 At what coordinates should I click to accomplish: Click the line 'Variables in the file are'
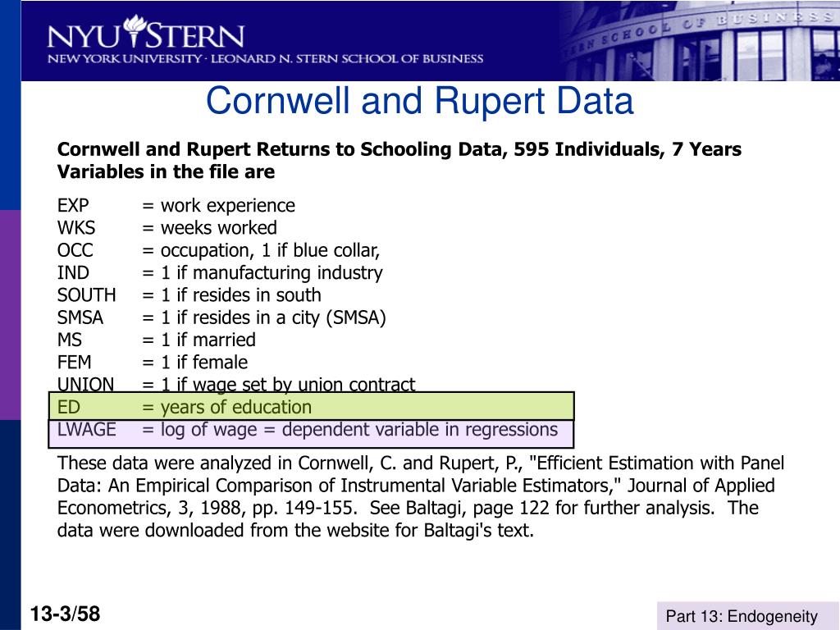coord(166,171)
